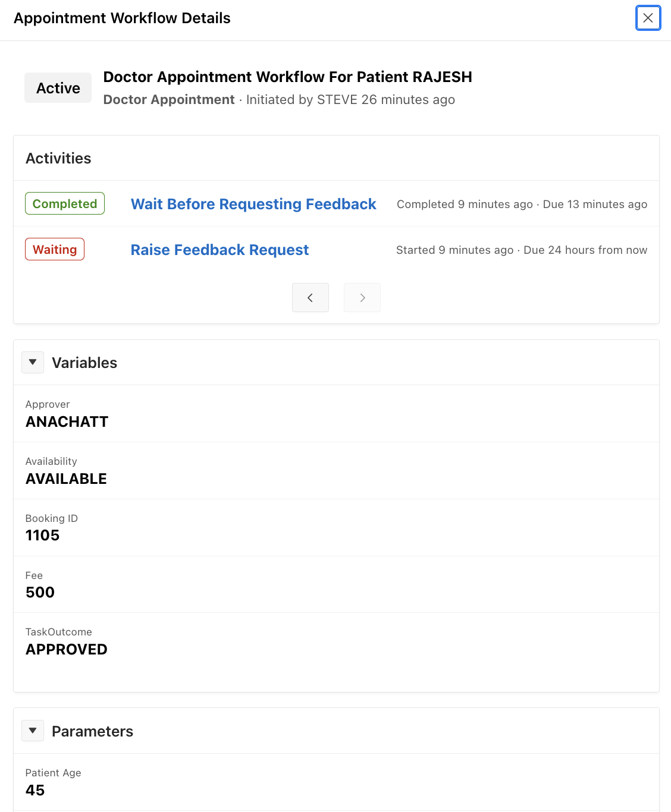
Task: Select the Booking ID value 1105
Action: (42, 535)
